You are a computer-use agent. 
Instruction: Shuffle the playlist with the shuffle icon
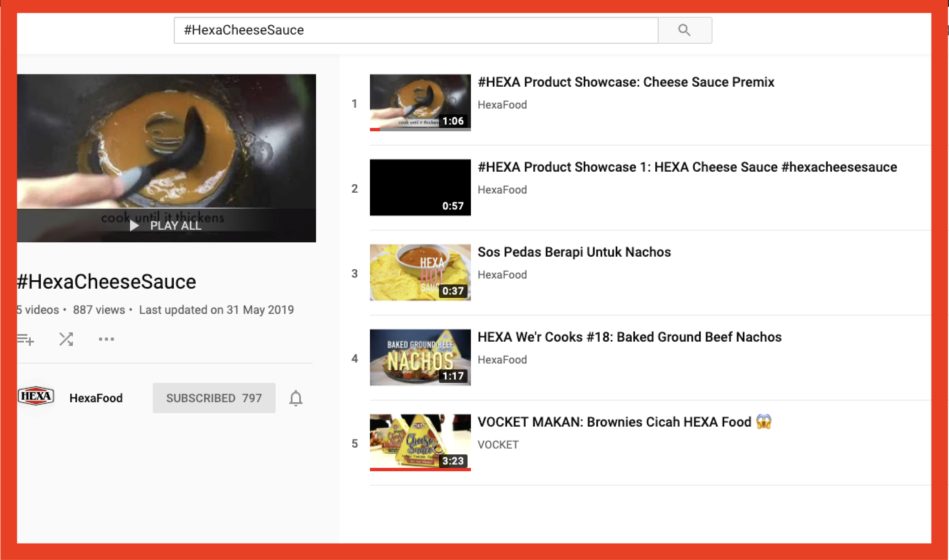(x=66, y=339)
